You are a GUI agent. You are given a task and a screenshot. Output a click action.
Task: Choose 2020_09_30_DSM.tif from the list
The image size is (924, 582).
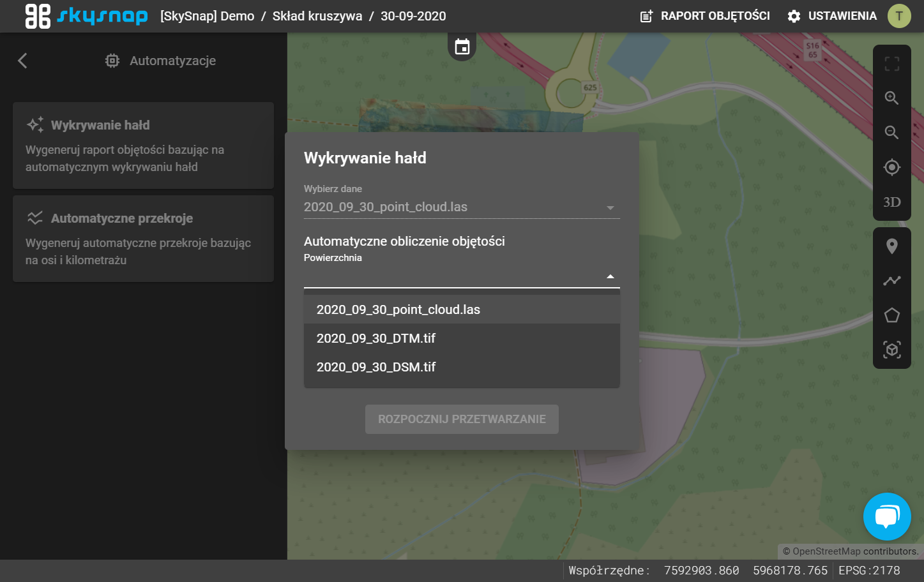pos(462,367)
